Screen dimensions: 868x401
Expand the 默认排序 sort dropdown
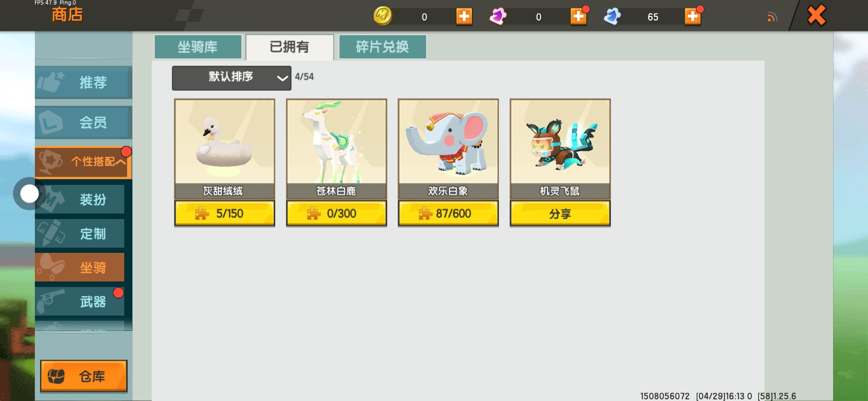[x=231, y=78]
